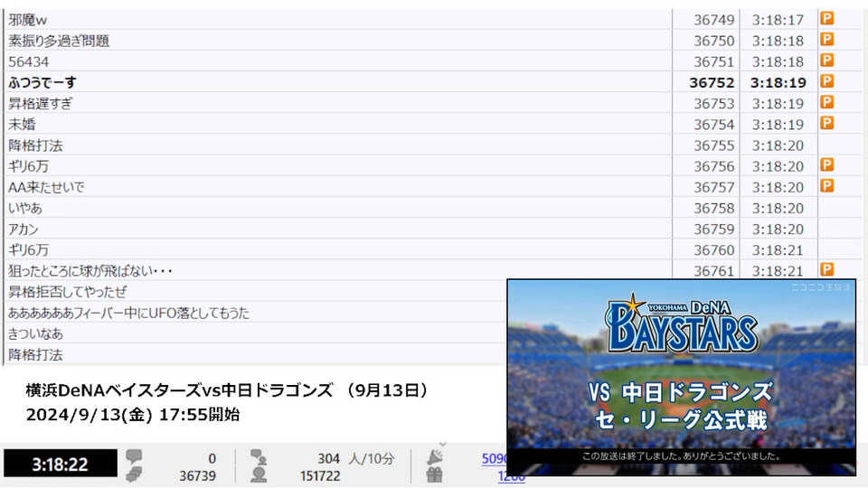Image resolution: width=868 pixels, height=488 pixels.
Task: Select the bold comment 'ふつうでーす'
Action: point(337,82)
